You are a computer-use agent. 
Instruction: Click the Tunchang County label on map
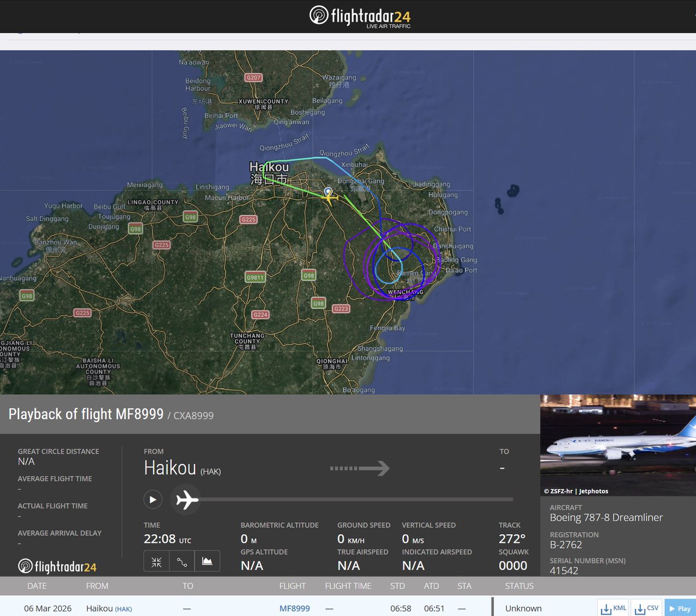click(247, 341)
